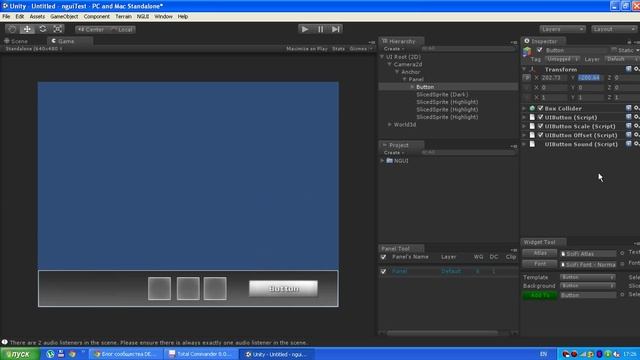
Task: Click UIButton (Script) script icon
Action: [532, 118]
